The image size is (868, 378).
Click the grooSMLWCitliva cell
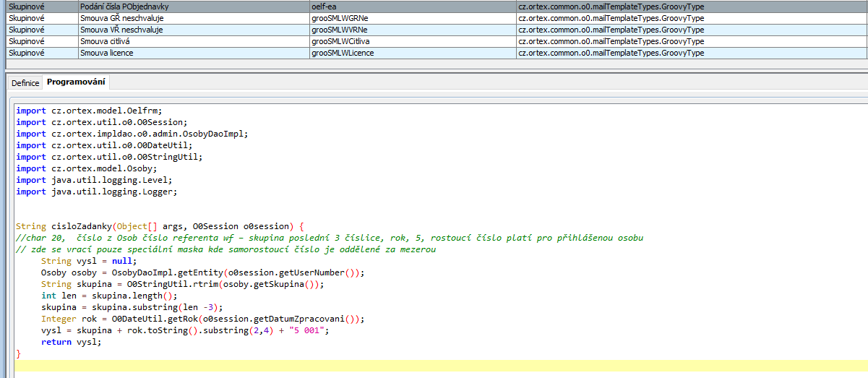(340, 41)
